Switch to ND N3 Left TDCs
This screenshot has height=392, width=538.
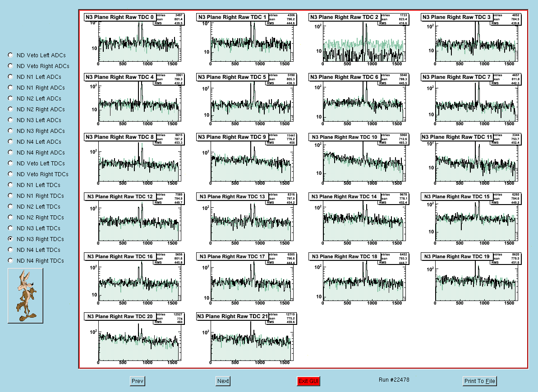tap(10, 228)
